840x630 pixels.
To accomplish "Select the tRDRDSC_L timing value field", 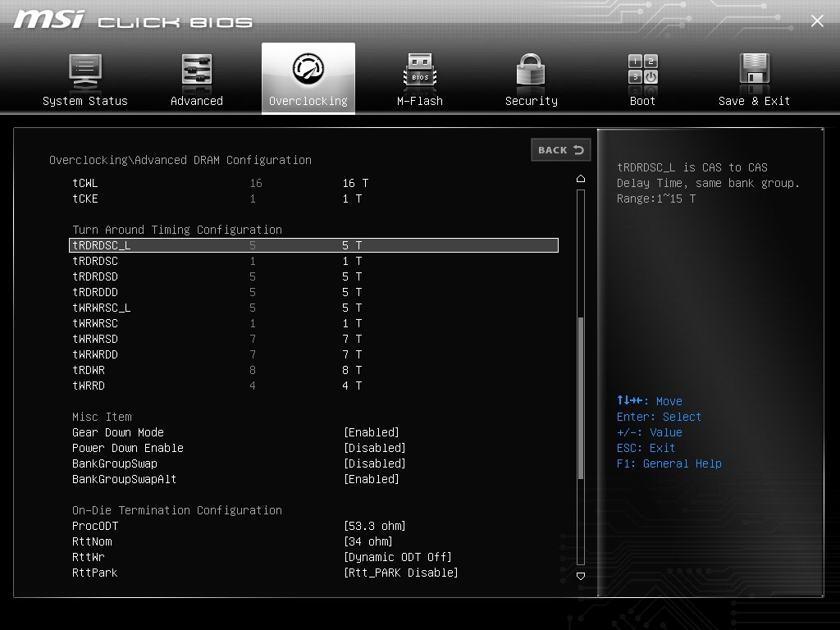I will [352, 245].
